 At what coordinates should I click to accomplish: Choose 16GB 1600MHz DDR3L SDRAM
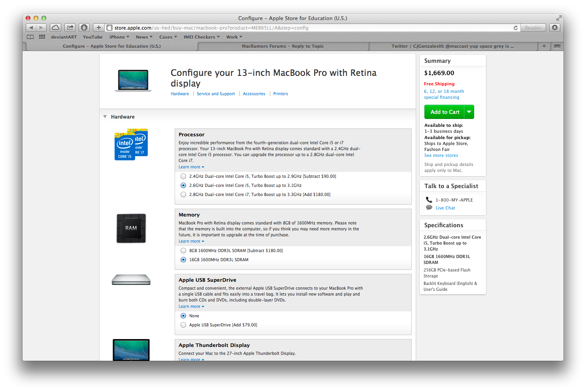(x=183, y=260)
